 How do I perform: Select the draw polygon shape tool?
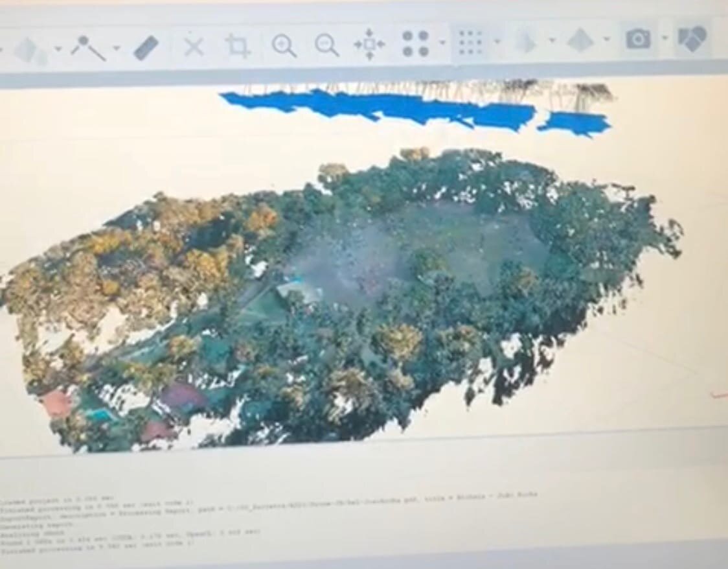pyautogui.click(x=29, y=50)
